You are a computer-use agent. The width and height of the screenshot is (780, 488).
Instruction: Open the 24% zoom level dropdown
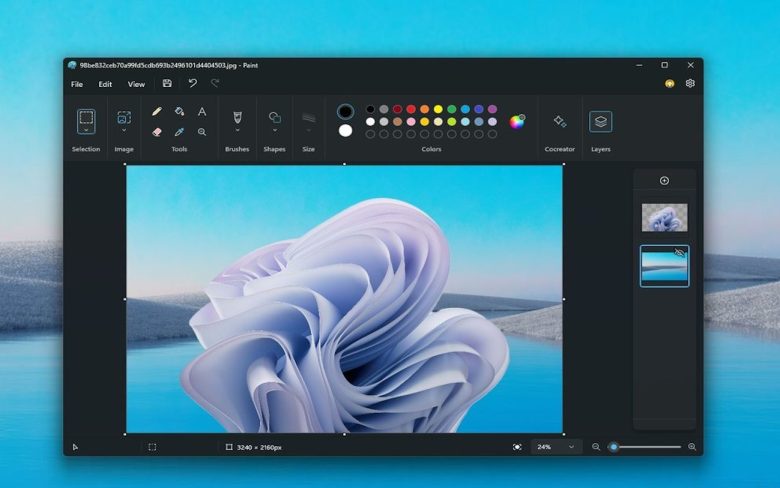(x=556, y=447)
